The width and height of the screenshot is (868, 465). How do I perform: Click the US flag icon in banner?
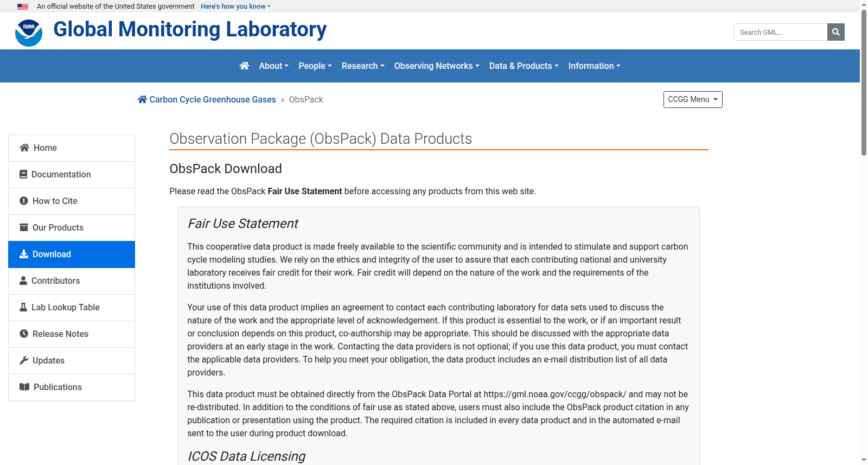[x=23, y=7]
